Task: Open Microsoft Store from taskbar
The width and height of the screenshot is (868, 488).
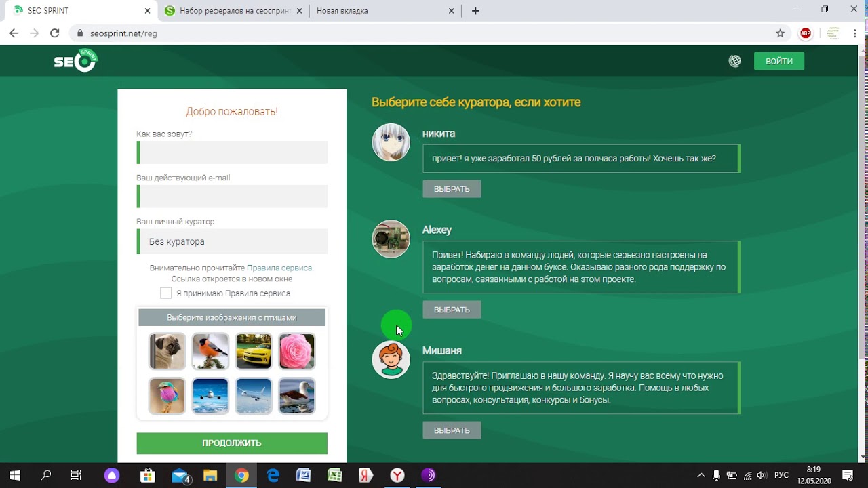Action: pyautogui.click(x=147, y=475)
